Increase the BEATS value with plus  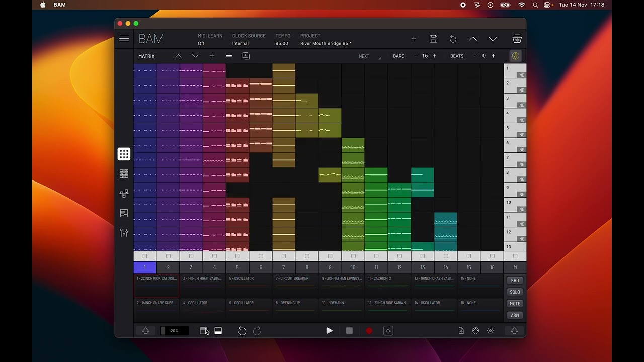coord(493,56)
